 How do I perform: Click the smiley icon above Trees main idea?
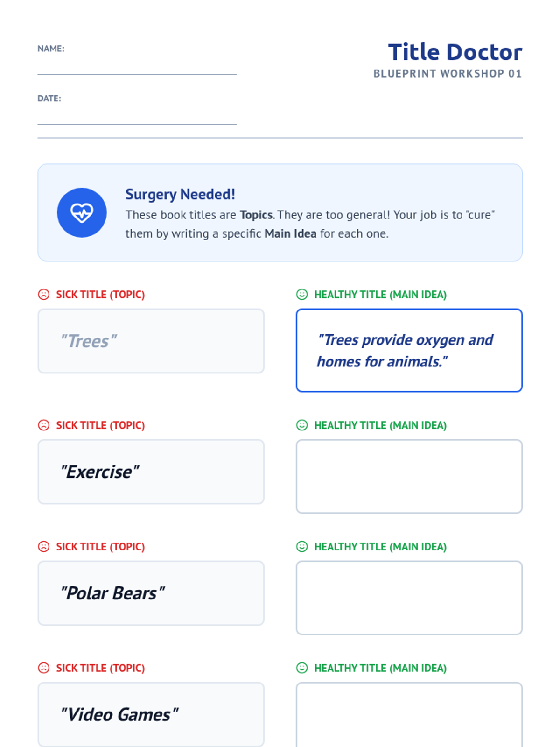pos(302,295)
